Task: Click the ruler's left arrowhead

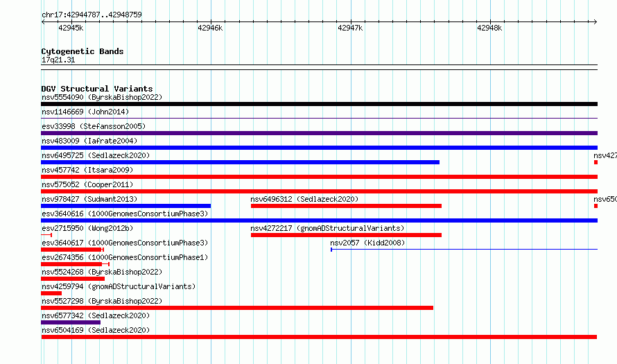Action: [43, 22]
